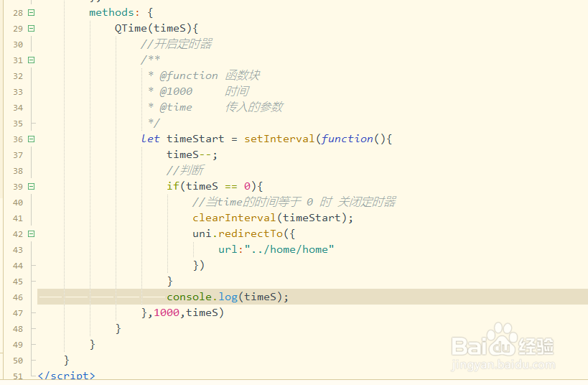The image size is (588, 385).
Task: Click the QTime function name
Action: [131, 28]
